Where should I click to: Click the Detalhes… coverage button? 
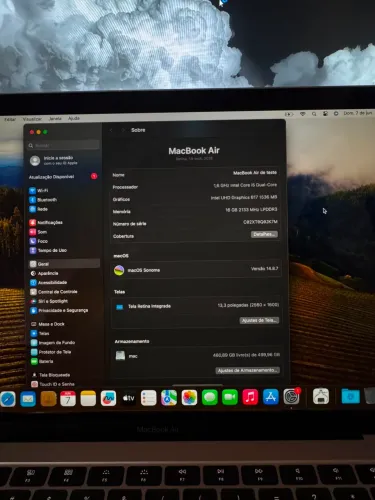pos(264,234)
